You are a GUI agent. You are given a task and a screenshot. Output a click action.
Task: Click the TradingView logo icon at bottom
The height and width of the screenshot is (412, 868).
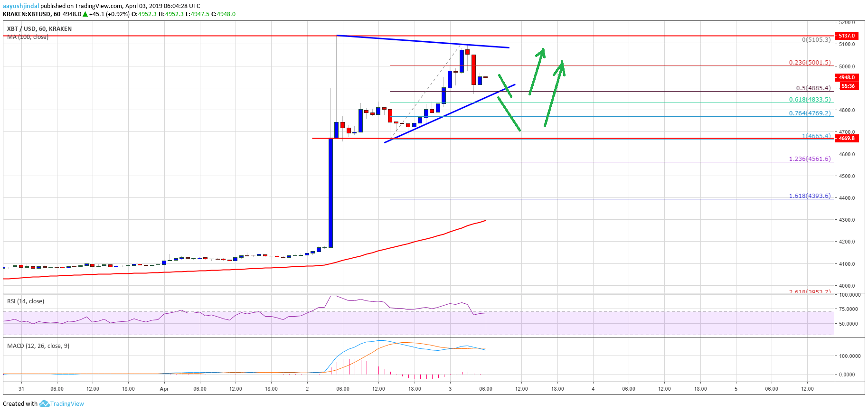pyautogui.click(x=44, y=403)
